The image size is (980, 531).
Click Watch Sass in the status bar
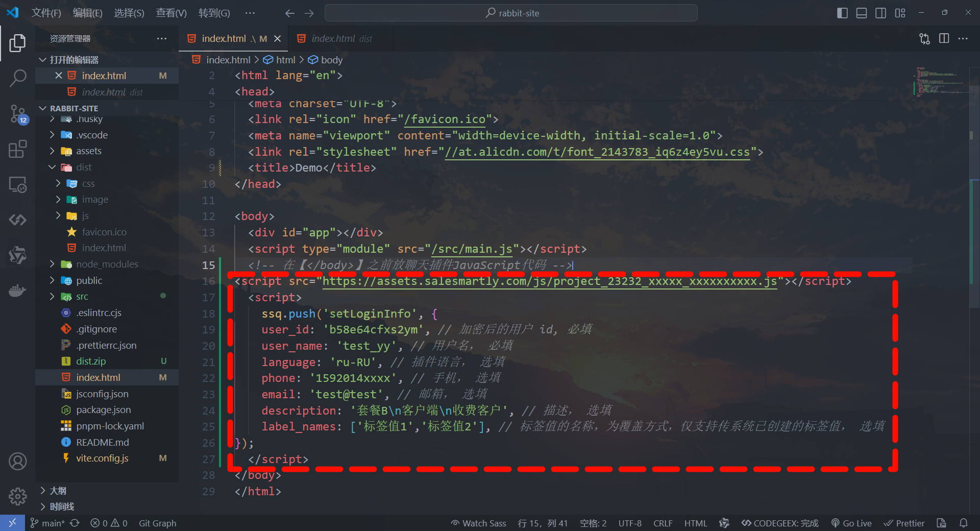(x=479, y=523)
